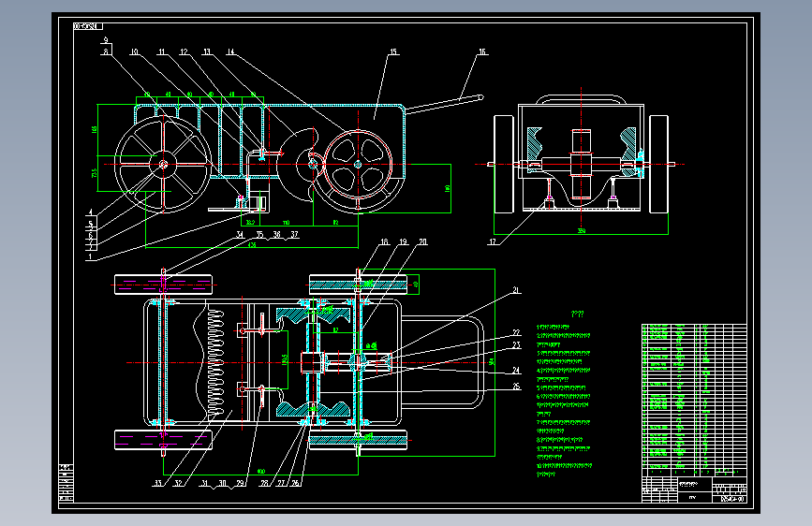
Task: Select the 350 width dimension under the end view
Action: [581, 231]
